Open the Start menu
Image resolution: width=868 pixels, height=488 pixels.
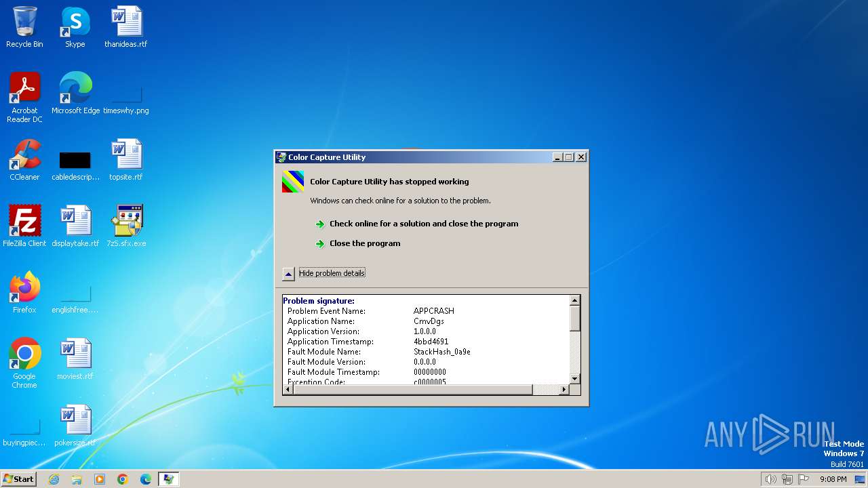pos(19,479)
